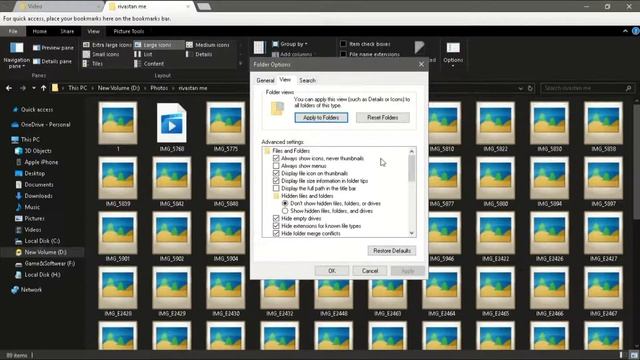
Task: Click the Photos breadcrumb in address bar
Action: (159, 88)
